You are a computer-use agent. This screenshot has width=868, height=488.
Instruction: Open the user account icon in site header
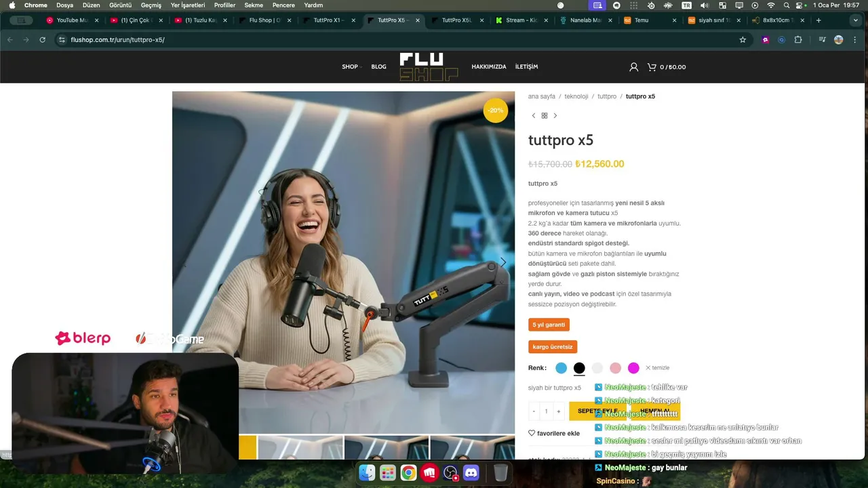point(633,67)
